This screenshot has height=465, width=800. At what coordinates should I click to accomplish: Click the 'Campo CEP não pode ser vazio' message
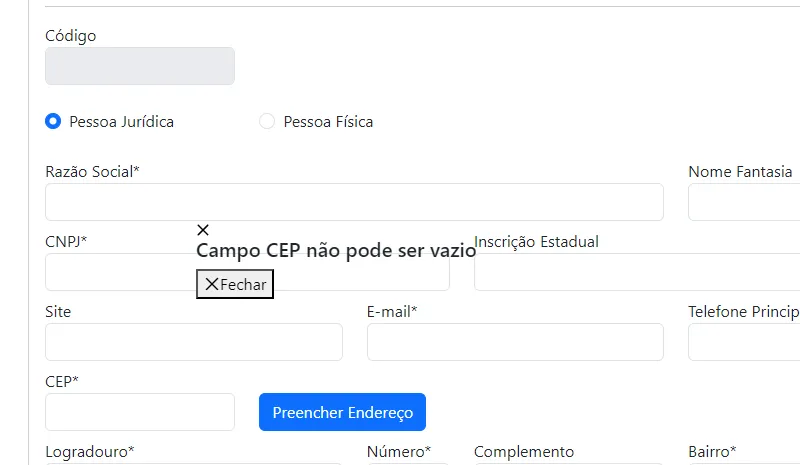[336, 251]
